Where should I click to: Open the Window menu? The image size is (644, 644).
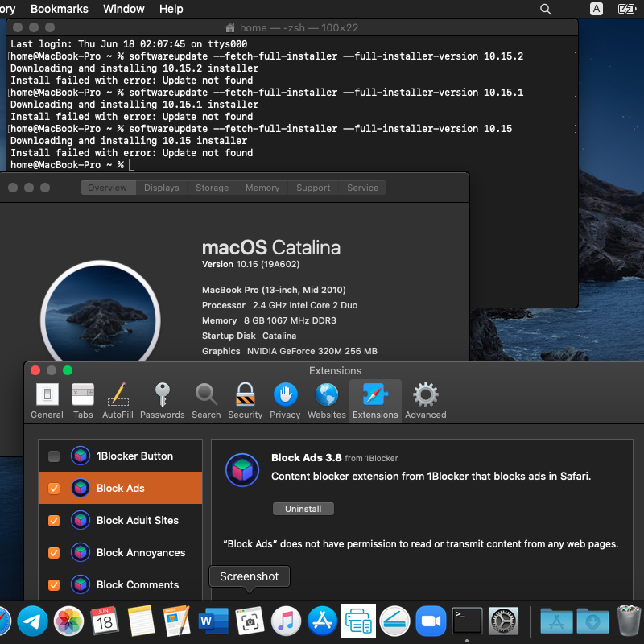click(x=124, y=9)
